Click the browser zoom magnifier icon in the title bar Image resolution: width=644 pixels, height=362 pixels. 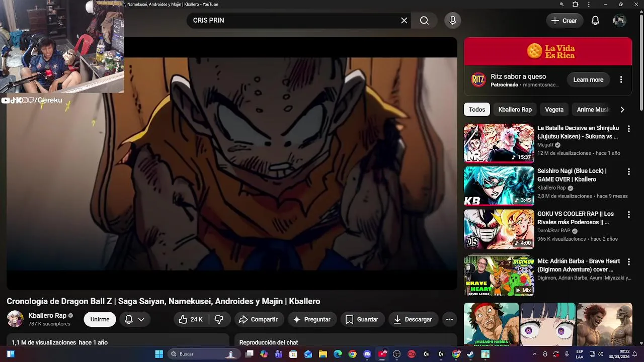coord(561,4)
